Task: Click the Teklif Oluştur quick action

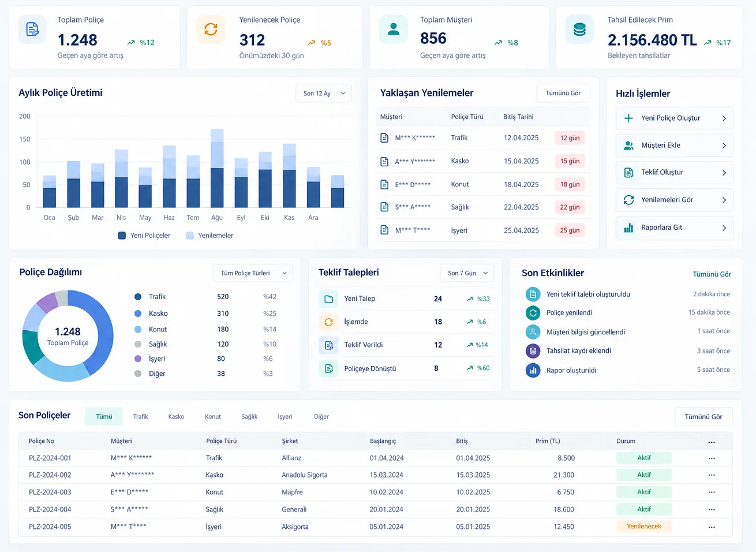Action: [x=675, y=173]
